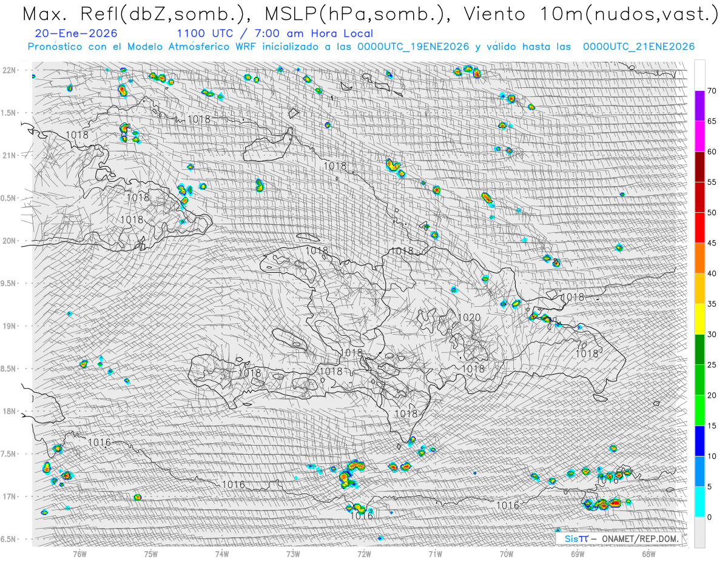Click the '25' colorbar scale label

point(712,365)
